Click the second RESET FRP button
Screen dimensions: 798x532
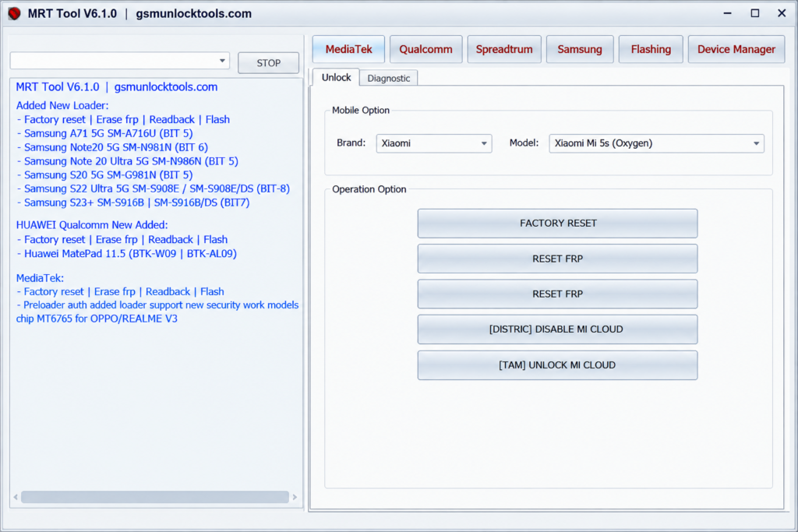[558, 294]
